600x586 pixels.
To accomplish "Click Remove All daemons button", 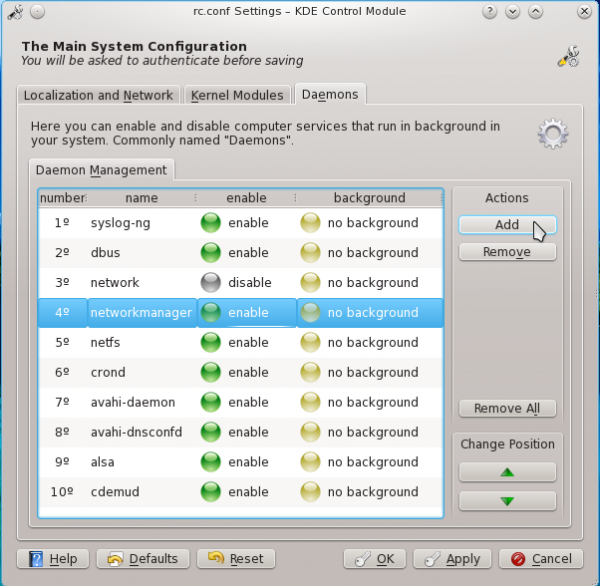I will coord(507,408).
